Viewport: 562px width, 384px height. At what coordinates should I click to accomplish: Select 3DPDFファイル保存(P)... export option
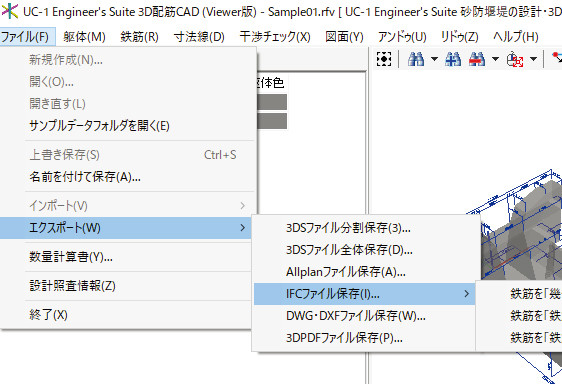click(344, 338)
